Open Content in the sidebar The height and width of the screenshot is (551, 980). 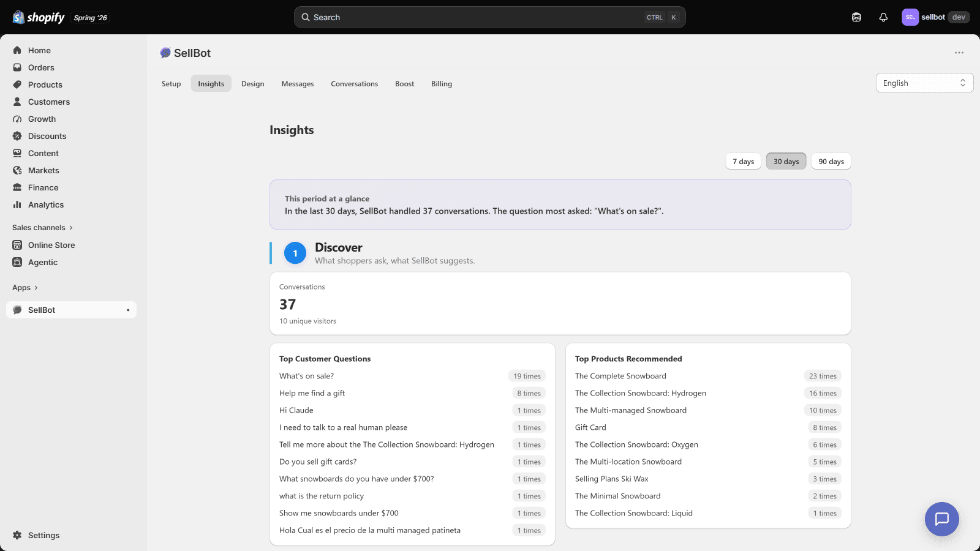tap(71, 153)
